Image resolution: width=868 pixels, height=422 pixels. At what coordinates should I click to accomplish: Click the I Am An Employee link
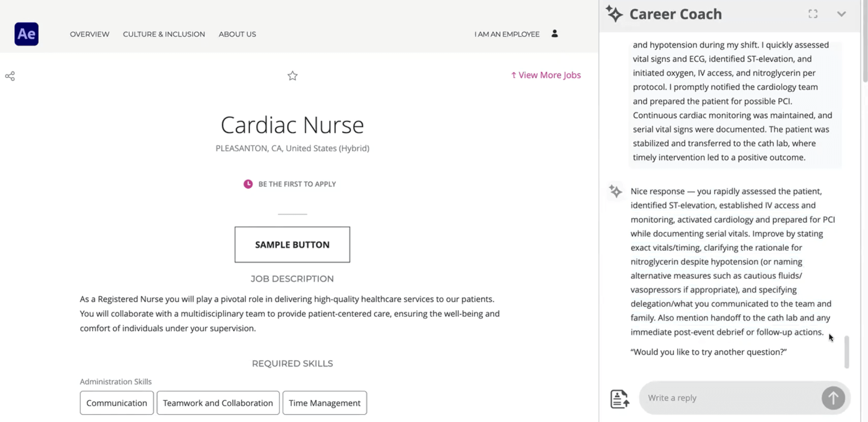[507, 34]
